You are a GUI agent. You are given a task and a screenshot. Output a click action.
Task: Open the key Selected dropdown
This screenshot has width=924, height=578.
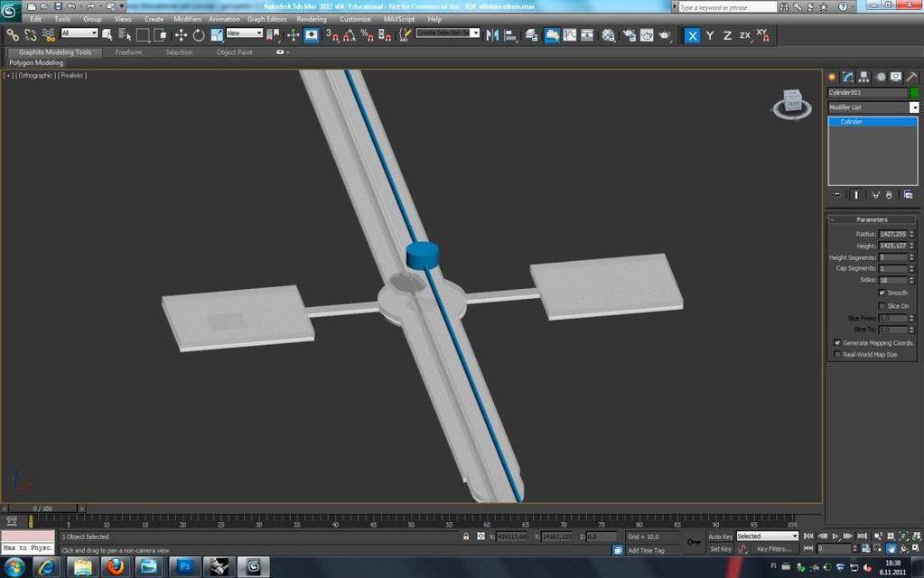click(x=767, y=536)
